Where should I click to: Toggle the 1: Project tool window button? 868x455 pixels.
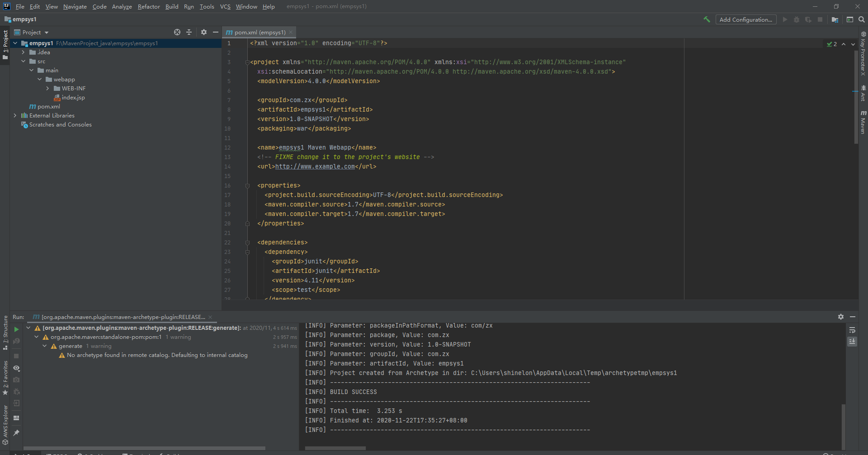pyautogui.click(x=5, y=45)
